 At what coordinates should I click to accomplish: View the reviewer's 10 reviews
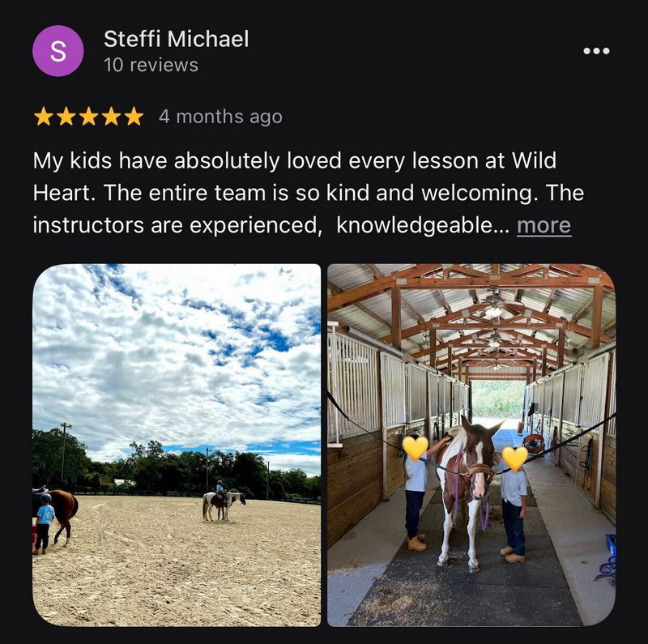[x=151, y=65]
